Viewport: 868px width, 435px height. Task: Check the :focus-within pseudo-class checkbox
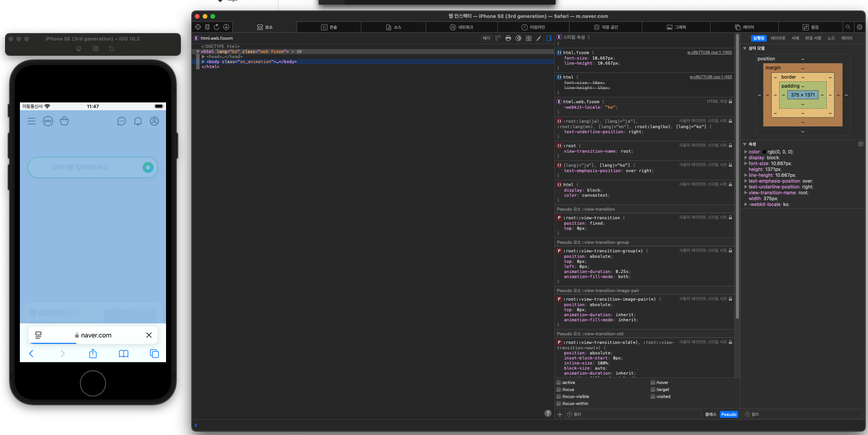(559, 403)
